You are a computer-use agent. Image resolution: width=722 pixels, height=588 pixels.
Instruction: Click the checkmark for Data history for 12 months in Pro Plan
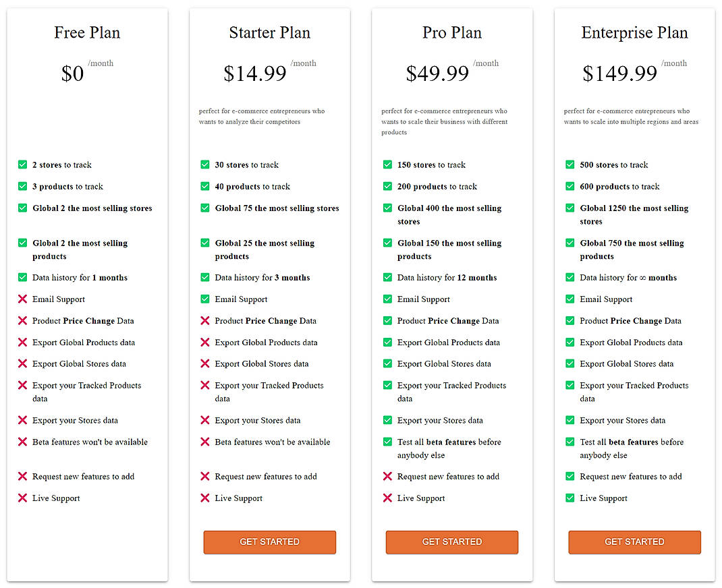point(387,277)
